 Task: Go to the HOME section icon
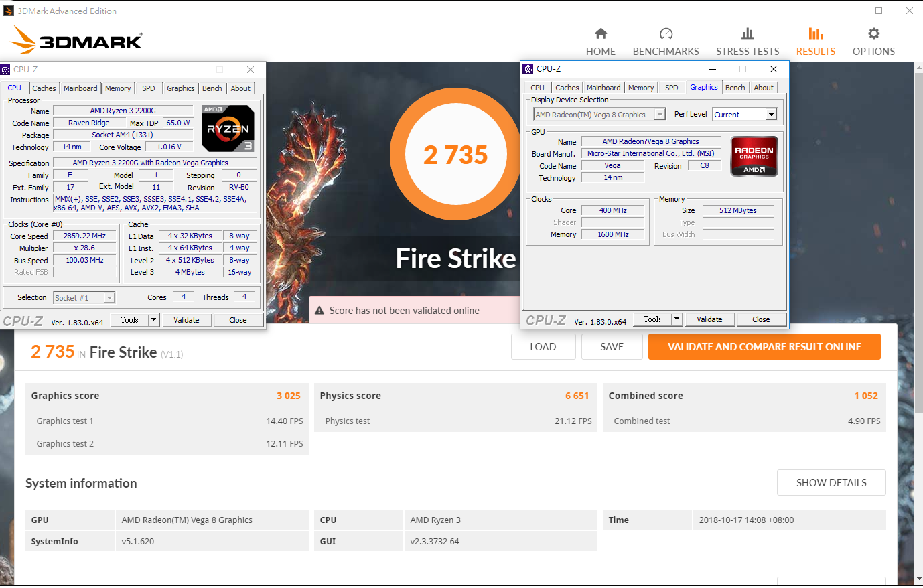click(601, 33)
